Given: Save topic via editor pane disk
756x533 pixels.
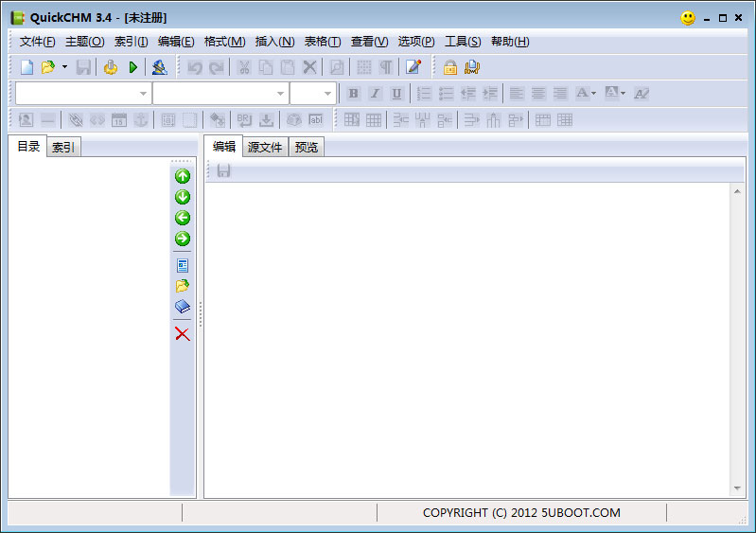Looking at the screenshot, I should (223, 170).
